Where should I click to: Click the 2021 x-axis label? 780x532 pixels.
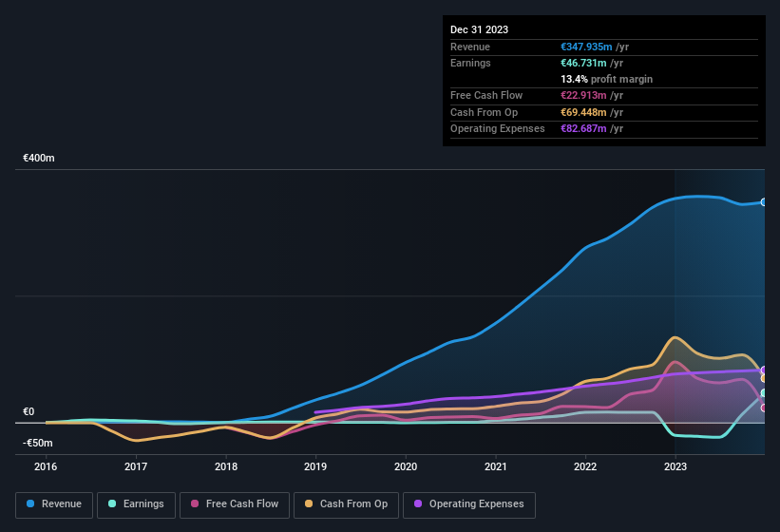tap(496, 466)
